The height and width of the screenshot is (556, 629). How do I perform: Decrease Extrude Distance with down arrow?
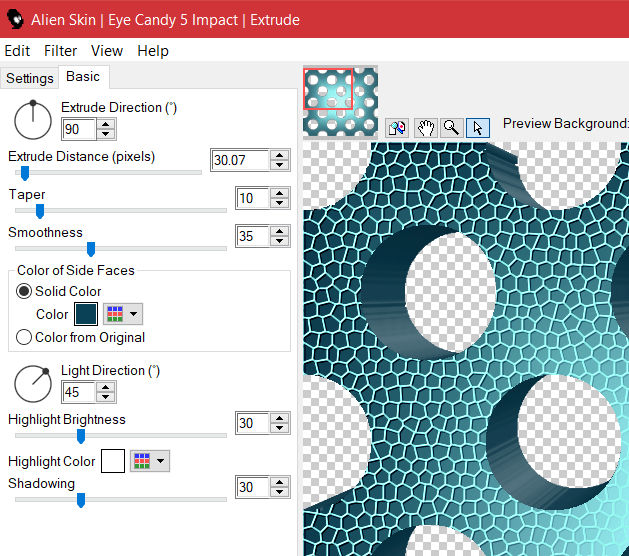pos(280,165)
